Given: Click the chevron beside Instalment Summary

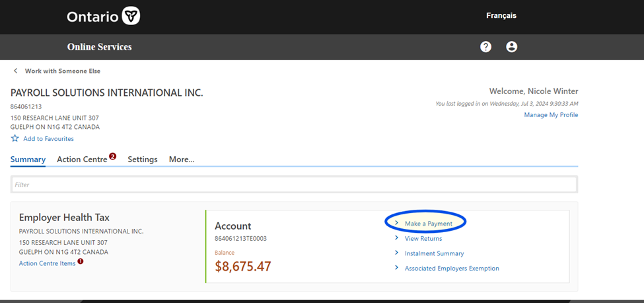Looking at the screenshot, I should tap(396, 253).
